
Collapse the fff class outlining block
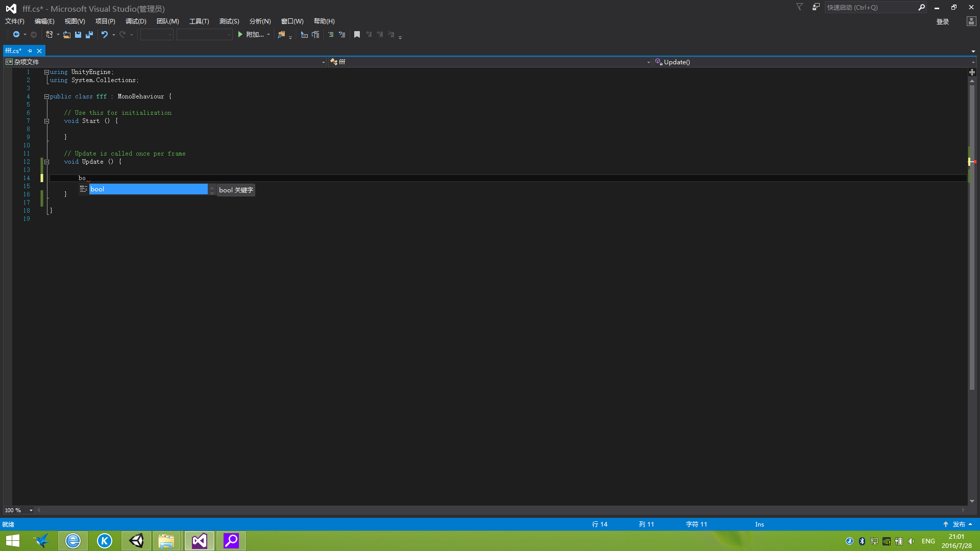click(x=46, y=96)
